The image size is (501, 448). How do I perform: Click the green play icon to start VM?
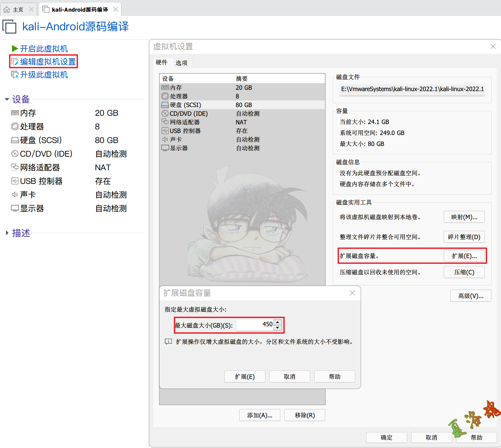pyautogui.click(x=15, y=49)
